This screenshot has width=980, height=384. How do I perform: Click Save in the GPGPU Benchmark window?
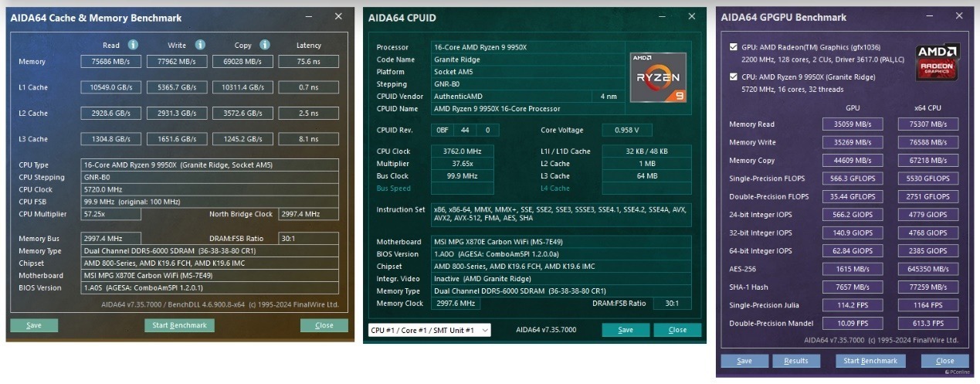click(744, 361)
